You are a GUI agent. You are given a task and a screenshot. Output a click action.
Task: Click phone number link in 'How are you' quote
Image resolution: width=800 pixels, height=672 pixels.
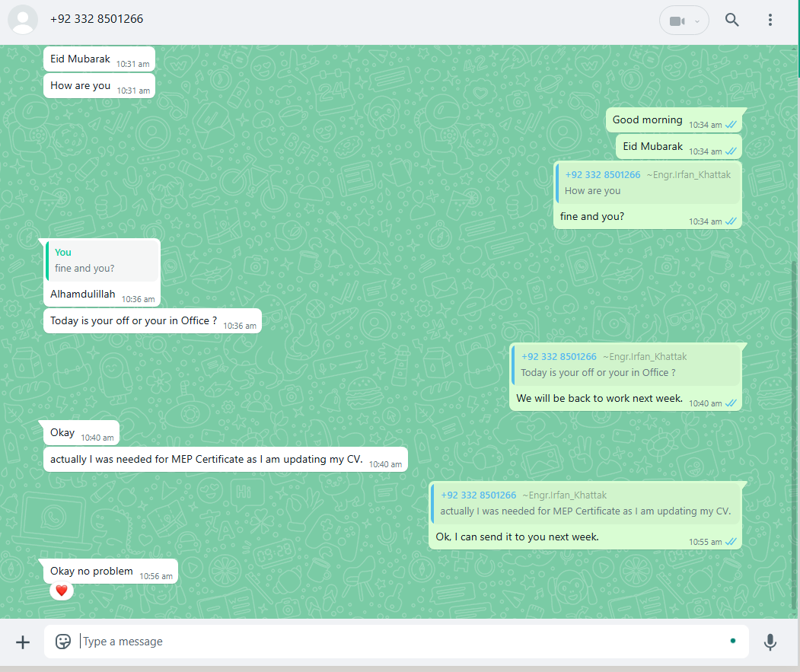(603, 174)
